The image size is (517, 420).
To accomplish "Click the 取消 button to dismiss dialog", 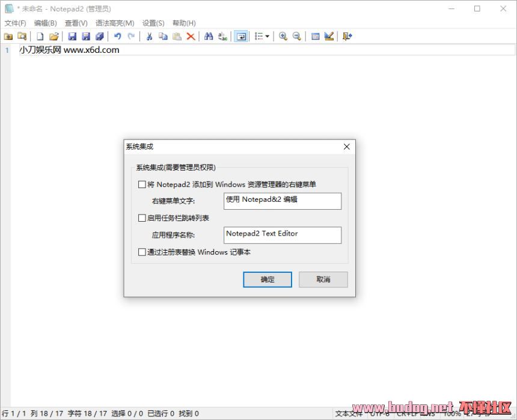I will click(x=323, y=279).
